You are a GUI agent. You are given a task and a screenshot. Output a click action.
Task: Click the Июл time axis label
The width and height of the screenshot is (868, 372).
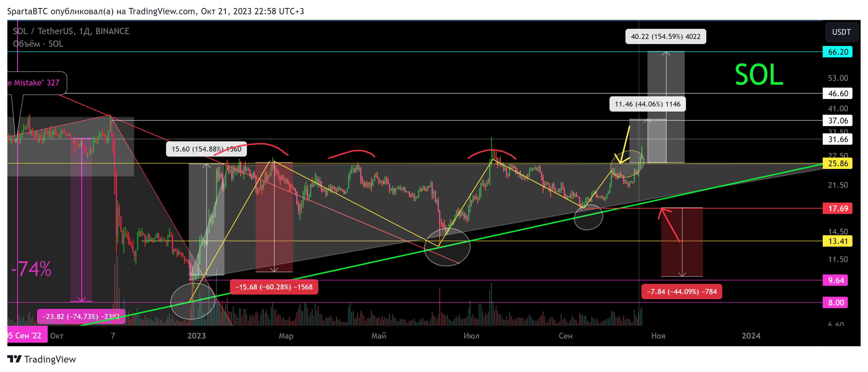click(x=471, y=336)
